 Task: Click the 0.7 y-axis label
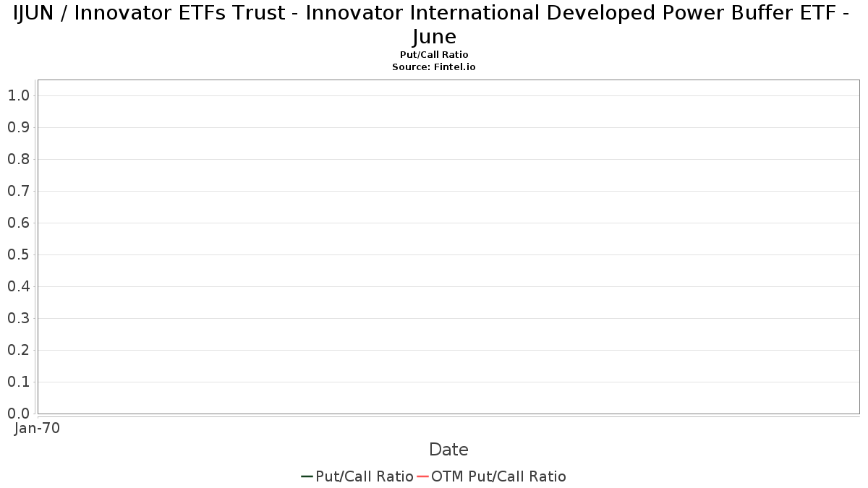[18, 191]
